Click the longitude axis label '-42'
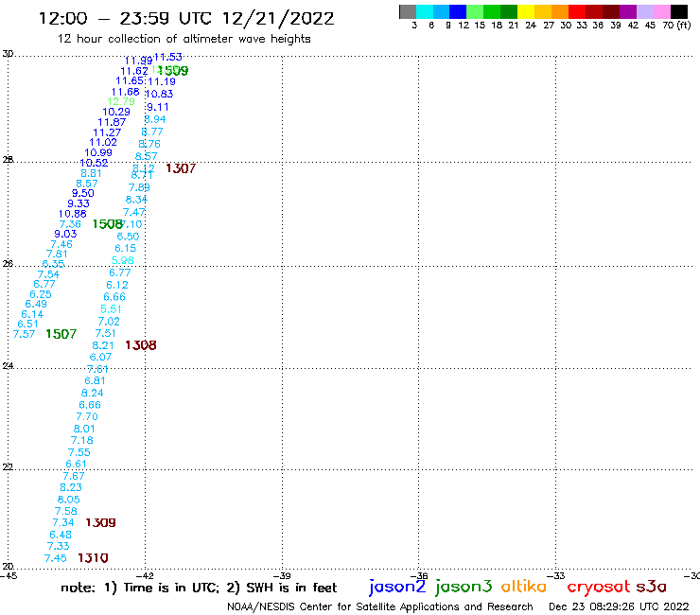 pos(145,575)
